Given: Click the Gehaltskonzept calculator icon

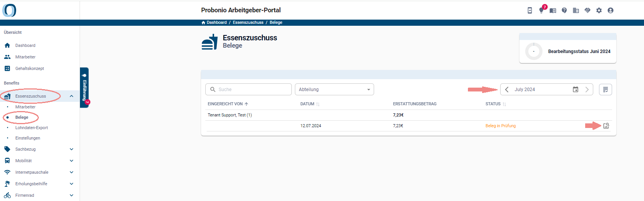Looking at the screenshot, I should click(x=7, y=68).
